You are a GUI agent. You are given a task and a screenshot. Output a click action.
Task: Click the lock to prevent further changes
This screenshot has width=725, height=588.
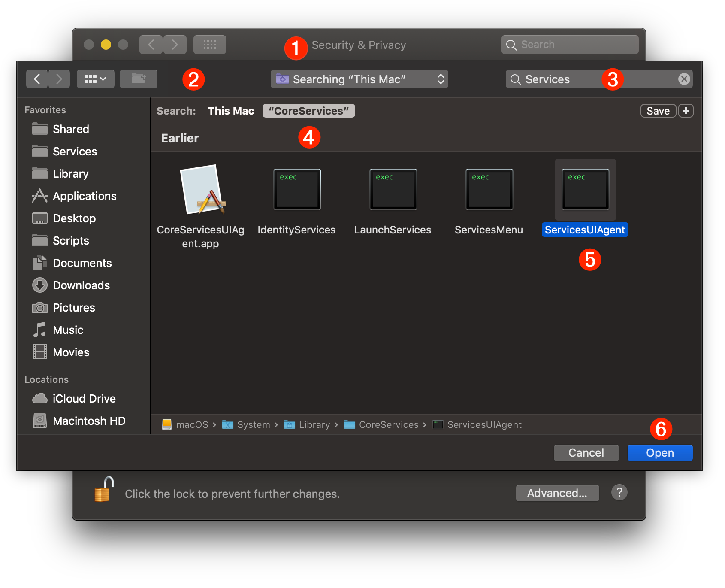[x=102, y=491]
